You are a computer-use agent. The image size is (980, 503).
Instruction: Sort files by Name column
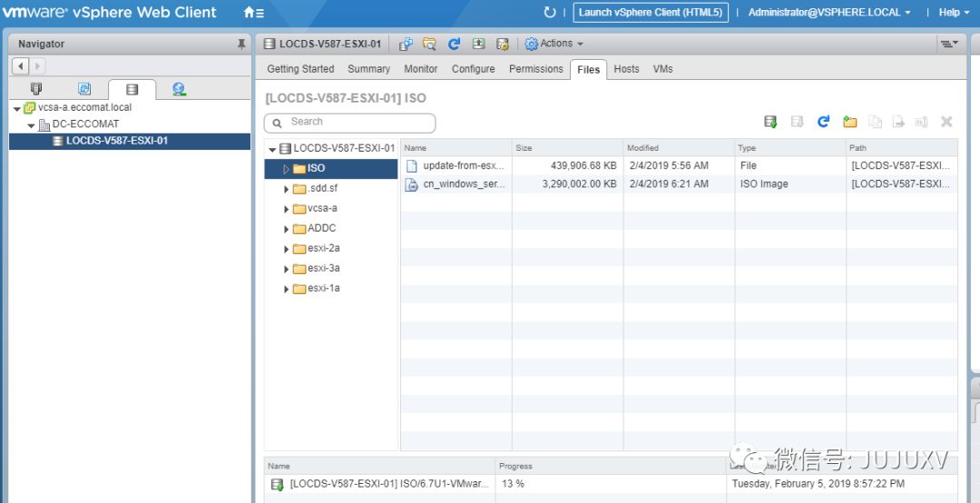pyautogui.click(x=456, y=148)
